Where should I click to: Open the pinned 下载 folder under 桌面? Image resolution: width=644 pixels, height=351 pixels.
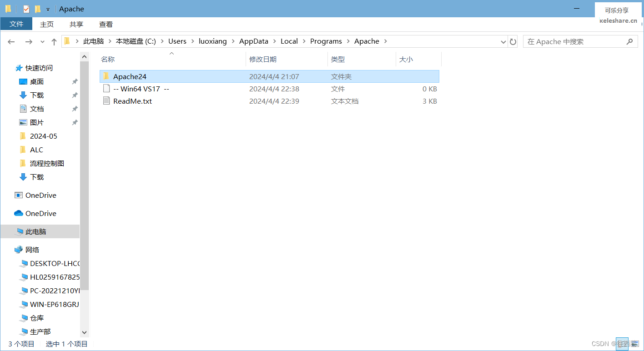(37, 95)
